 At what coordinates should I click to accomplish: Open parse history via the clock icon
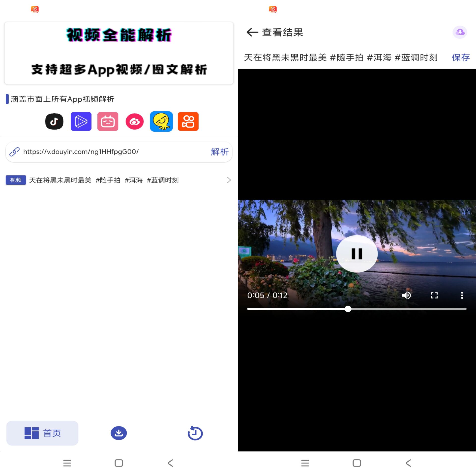195,433
